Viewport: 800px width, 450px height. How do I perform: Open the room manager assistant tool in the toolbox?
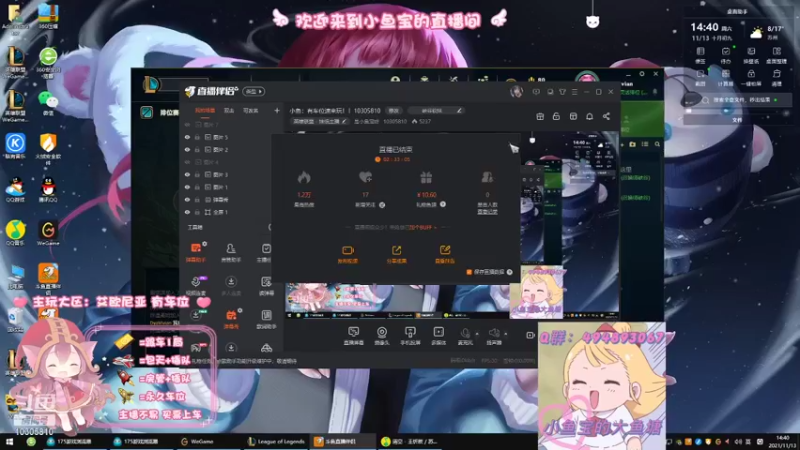pyautogui.click(x=231, y=252)
